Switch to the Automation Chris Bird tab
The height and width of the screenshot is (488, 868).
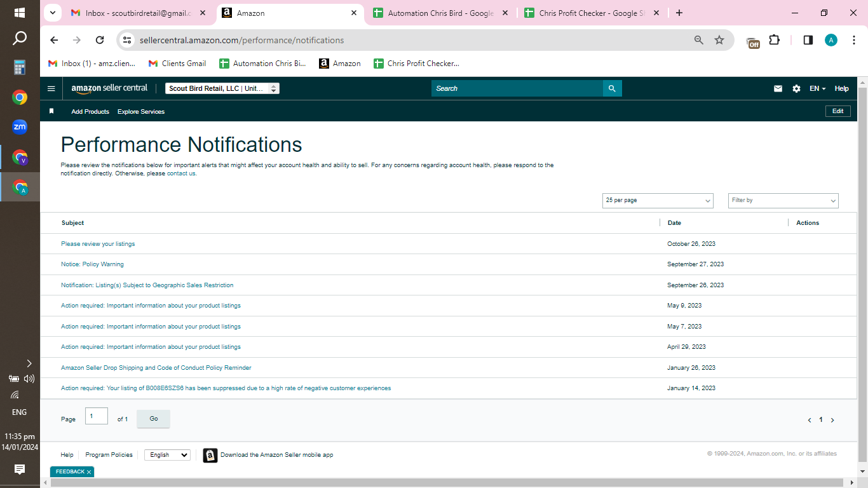tap(441, 13)
